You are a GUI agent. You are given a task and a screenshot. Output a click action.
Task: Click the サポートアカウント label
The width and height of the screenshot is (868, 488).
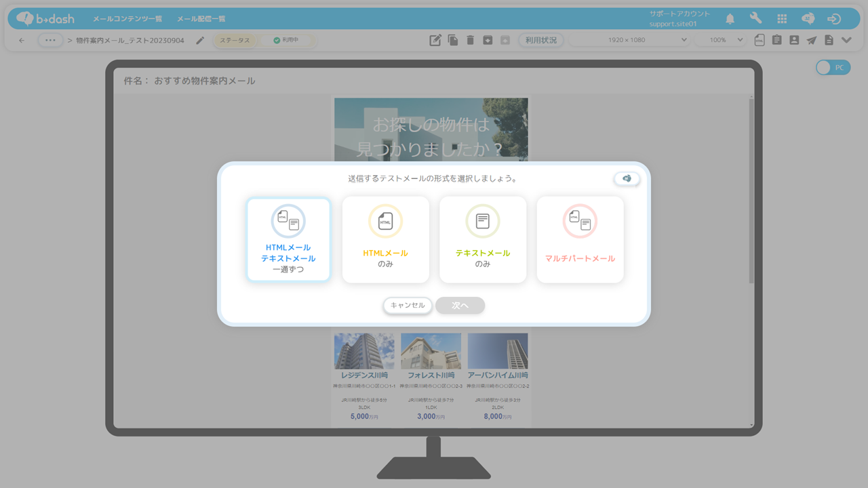click(x=679, y=14)
